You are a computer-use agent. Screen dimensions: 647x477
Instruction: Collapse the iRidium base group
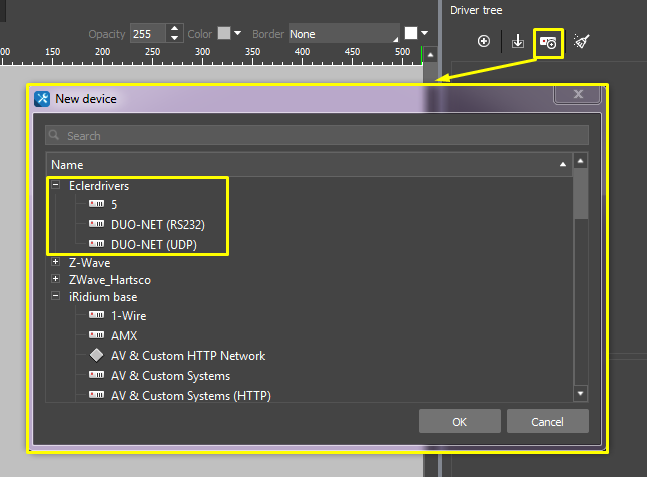[56, 297]
